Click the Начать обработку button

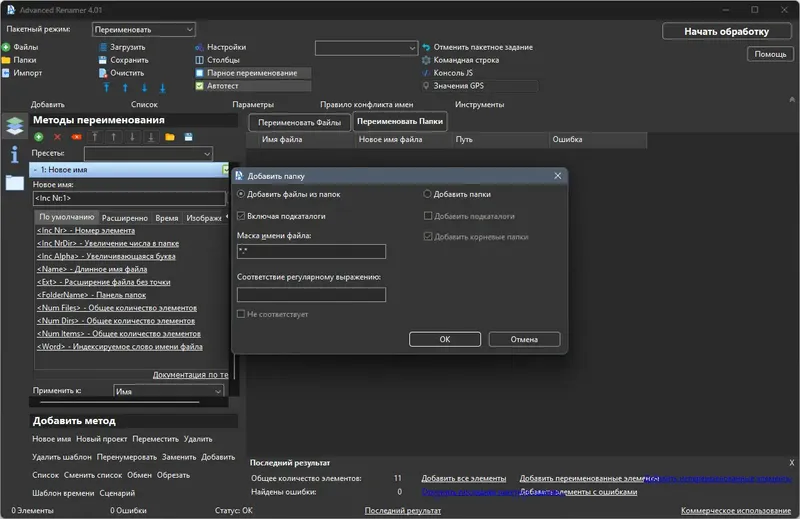726,32
